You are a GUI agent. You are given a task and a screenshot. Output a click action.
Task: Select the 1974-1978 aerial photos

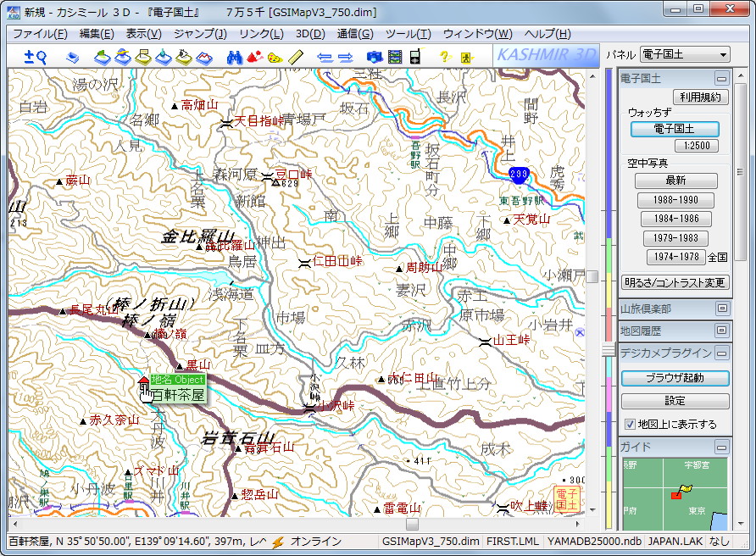[x=676, y=257]
